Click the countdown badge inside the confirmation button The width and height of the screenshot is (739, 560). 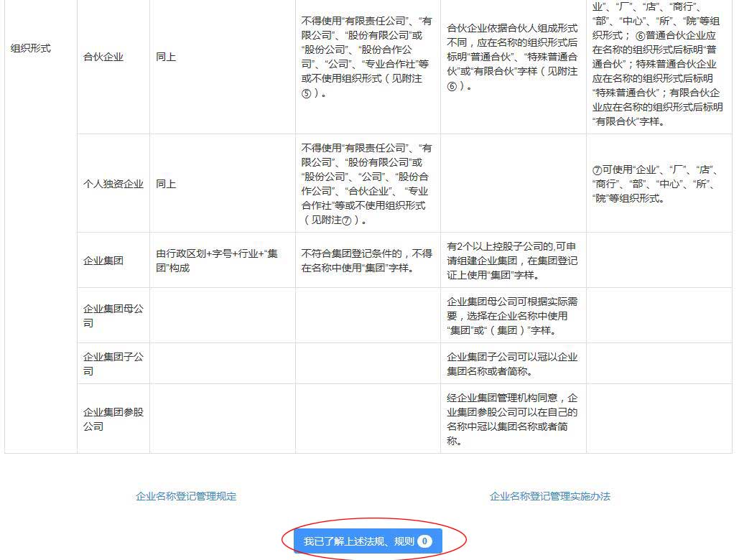click(424, 542)
